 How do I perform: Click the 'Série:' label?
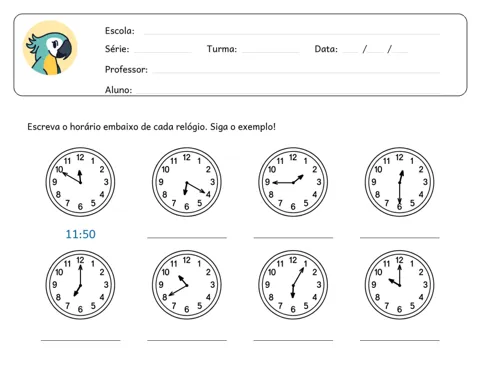[x=117, y=49]
